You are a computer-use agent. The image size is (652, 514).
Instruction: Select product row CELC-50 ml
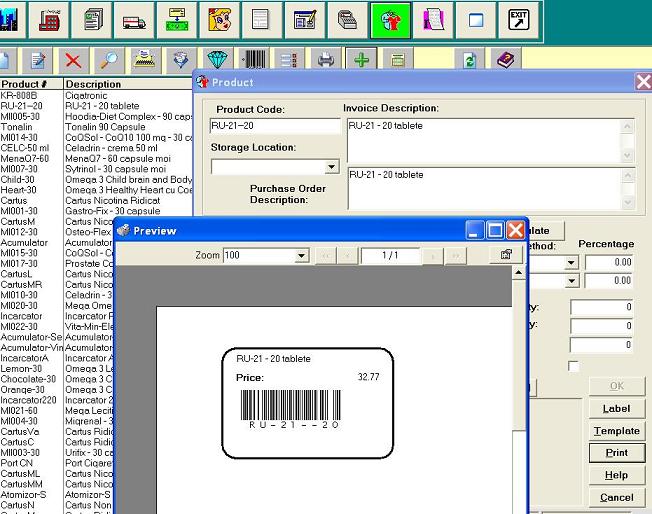point(96,148)
